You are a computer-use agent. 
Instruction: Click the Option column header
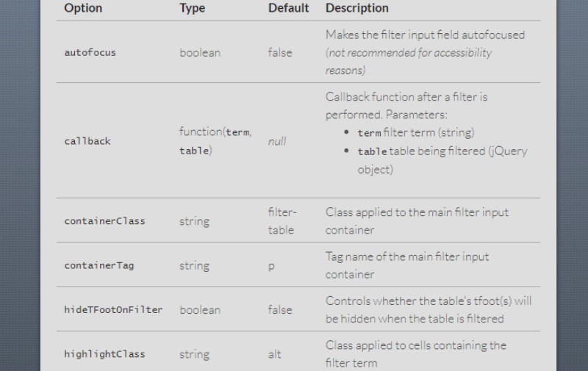(83, 8)
